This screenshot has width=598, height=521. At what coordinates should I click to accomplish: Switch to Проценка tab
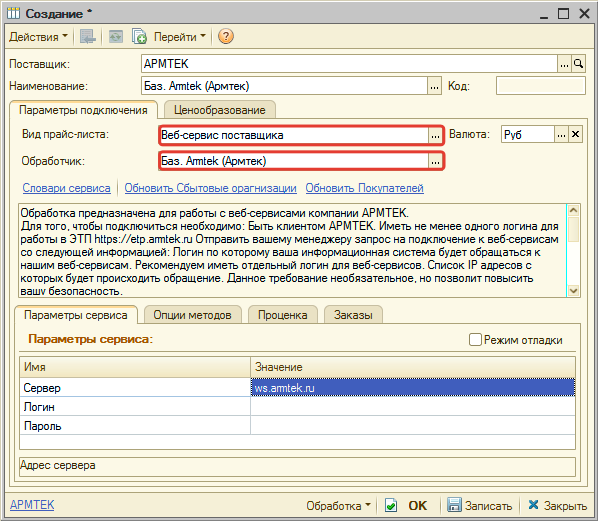point(283,315)
